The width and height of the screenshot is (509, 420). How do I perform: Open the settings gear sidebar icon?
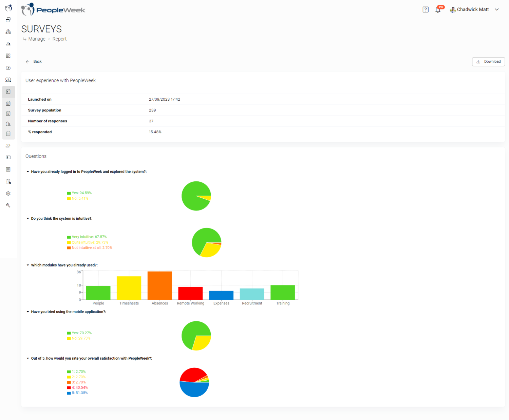click(8, 193)
